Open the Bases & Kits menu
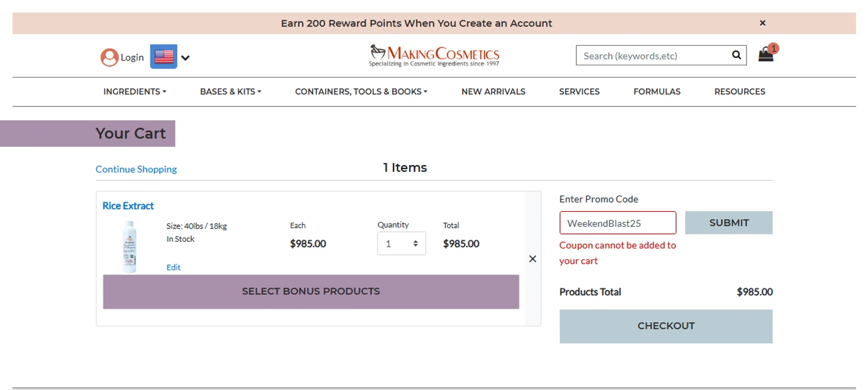868x390 pixels. point(230,91)
